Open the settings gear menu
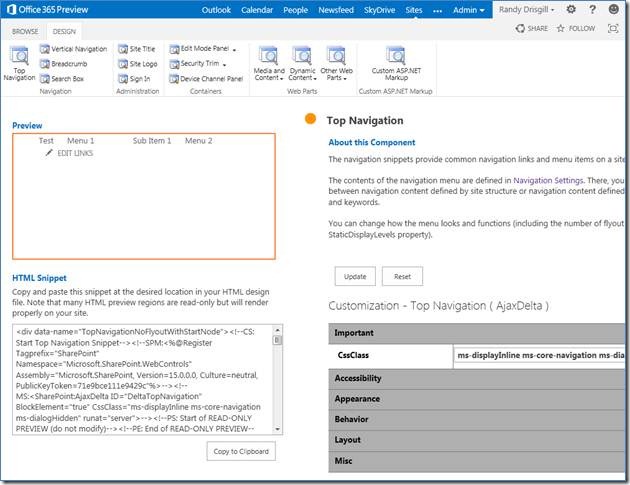Image resolution: width=630 pixels, height=485 pixels. [571, 9]
